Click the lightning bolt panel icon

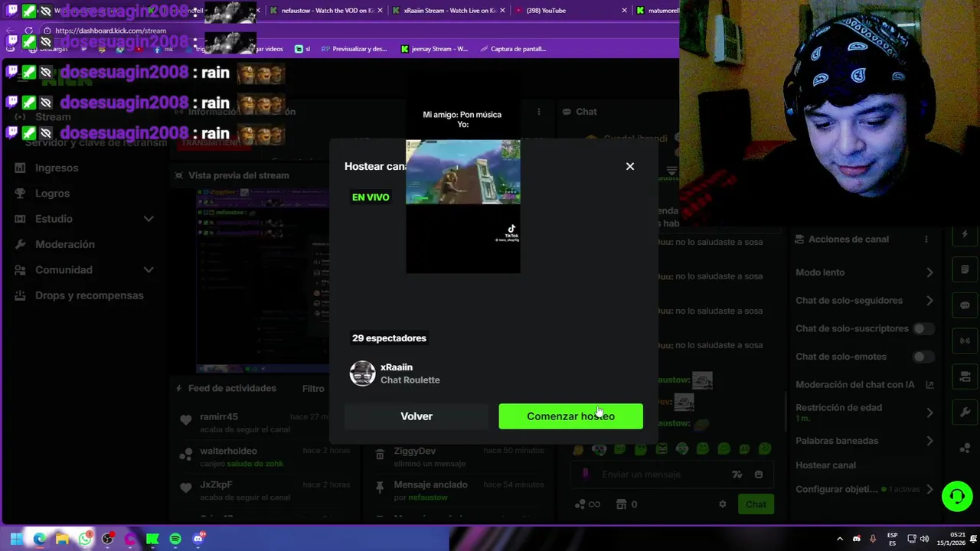965,234
